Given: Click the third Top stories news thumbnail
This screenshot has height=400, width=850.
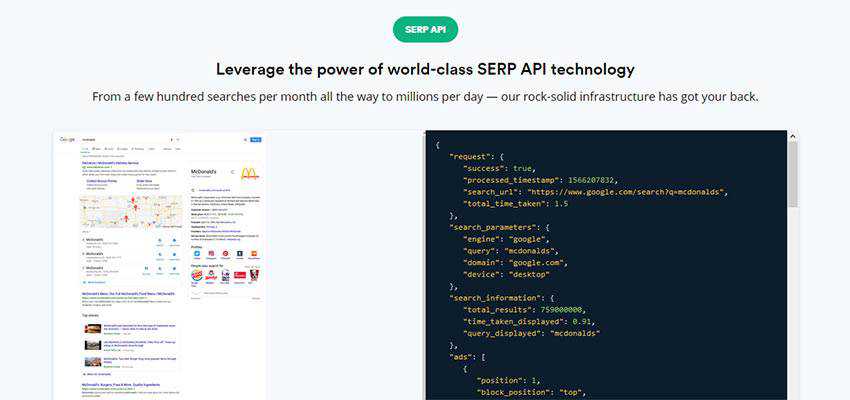Looking at the screenshot, I should 93,360.
